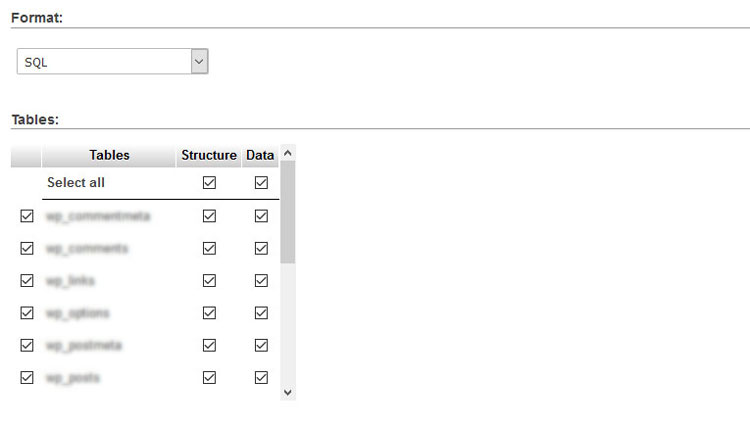
Task: Uncheck the wp_commentmeta table row checkbox
Action: [x=27, y=216]
